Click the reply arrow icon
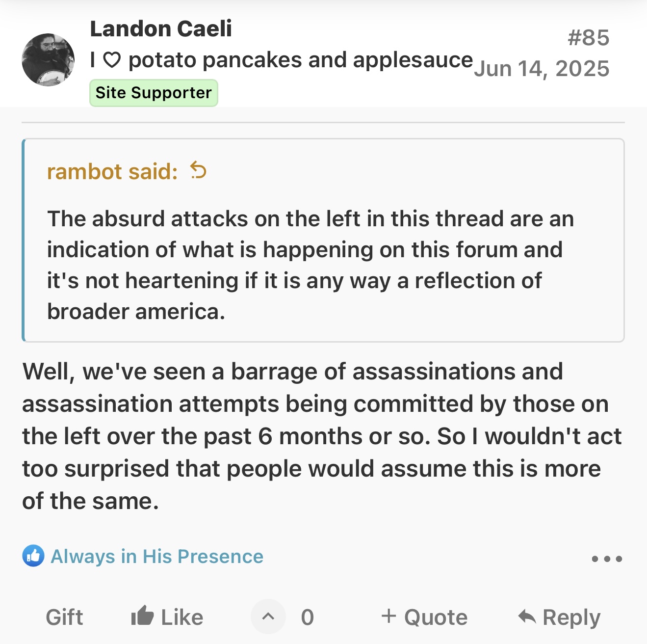The width and height of the screenshot is (647, 644). 527,616
